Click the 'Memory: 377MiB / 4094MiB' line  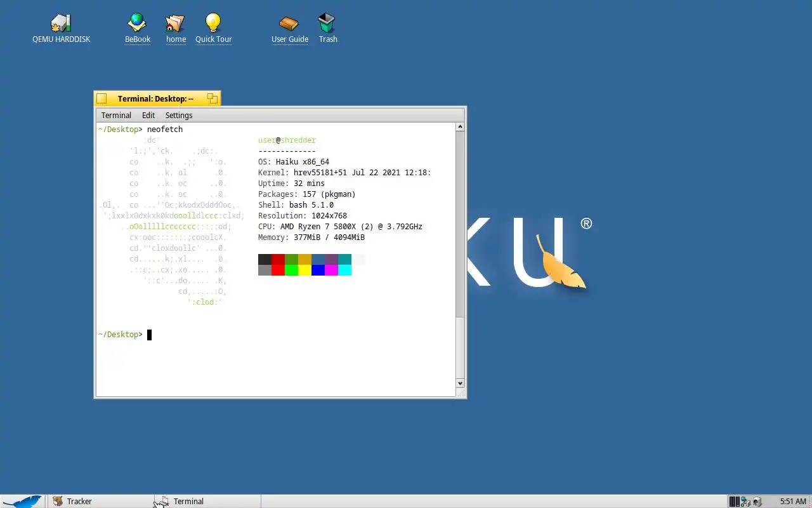point(311,237)
